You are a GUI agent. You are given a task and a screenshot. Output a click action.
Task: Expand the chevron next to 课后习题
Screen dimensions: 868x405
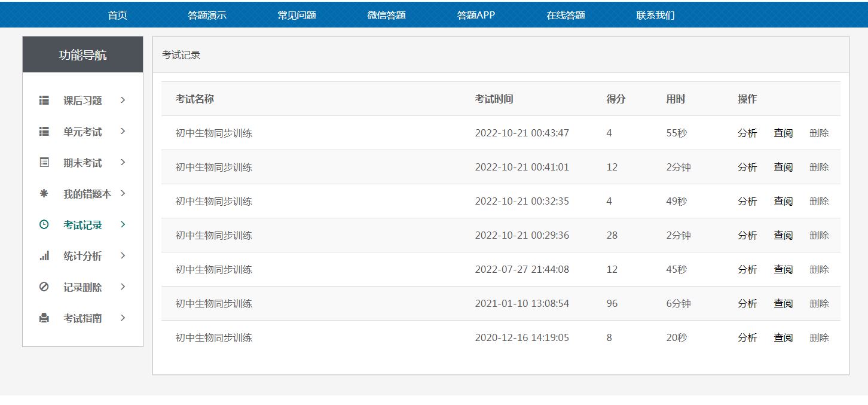pos(123,101)
